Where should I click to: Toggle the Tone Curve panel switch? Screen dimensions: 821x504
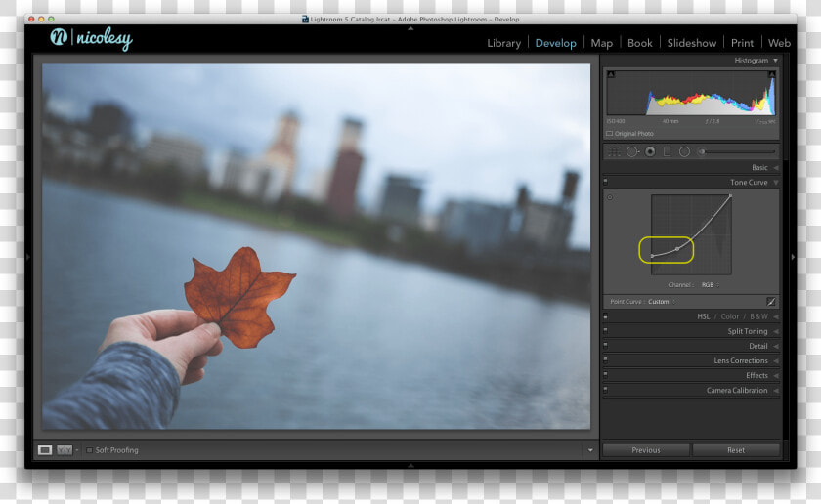click(606, 182)
